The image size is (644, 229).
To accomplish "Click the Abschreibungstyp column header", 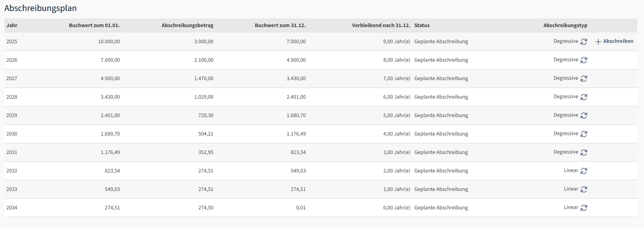I will 565,26.
